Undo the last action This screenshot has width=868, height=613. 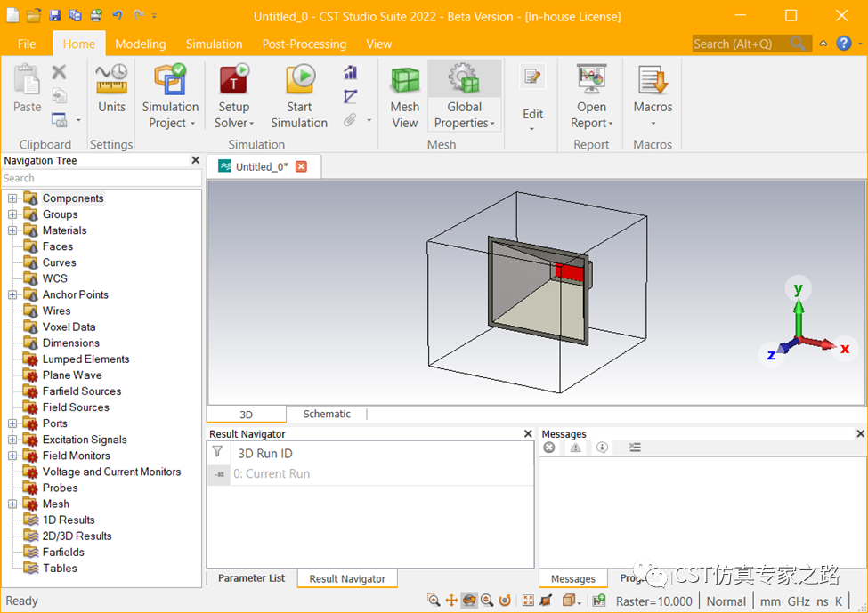[118, 15]
